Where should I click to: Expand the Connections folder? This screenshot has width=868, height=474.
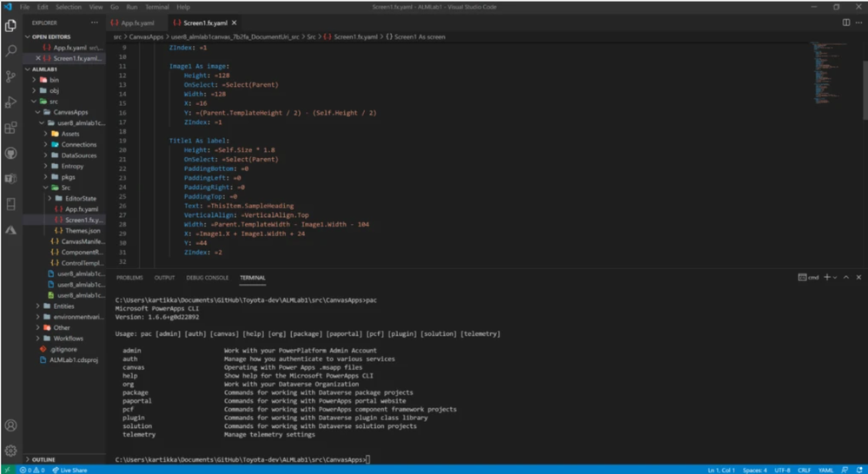pyautogui.click(x=78, y=144)
